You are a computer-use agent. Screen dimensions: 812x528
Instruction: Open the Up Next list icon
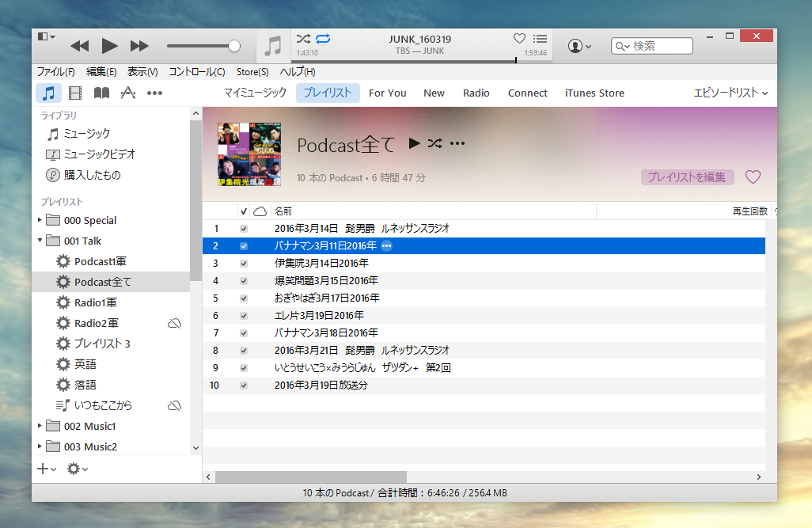[540, 38]
